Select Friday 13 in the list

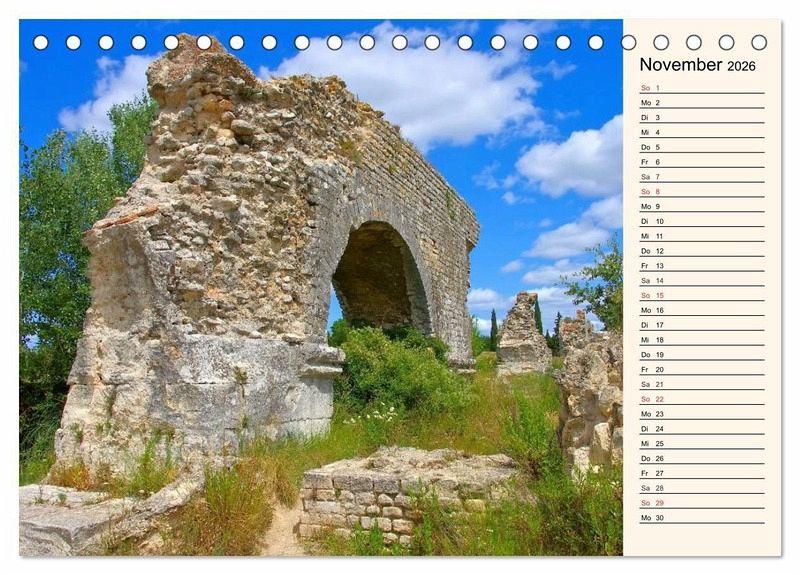point(700,266)
